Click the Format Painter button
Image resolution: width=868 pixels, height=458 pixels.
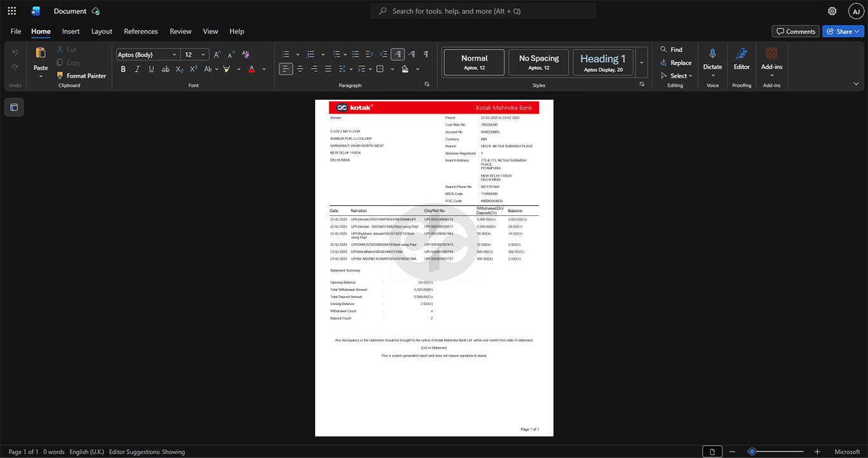coord(81,76)
